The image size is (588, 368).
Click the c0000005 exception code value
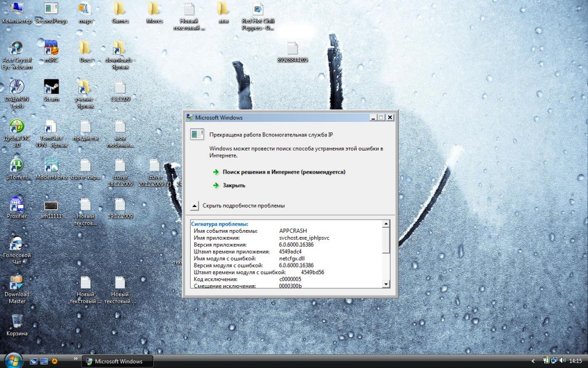point(290,279)
